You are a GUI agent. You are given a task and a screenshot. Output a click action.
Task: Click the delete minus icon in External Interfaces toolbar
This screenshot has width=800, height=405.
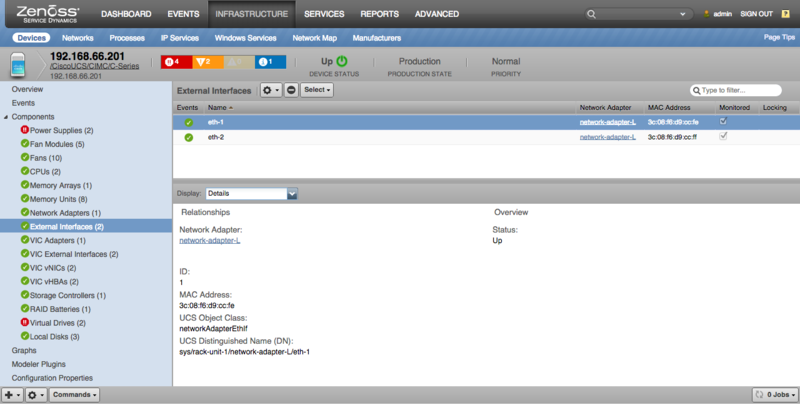pyautogui.click(x=291, y=90)
